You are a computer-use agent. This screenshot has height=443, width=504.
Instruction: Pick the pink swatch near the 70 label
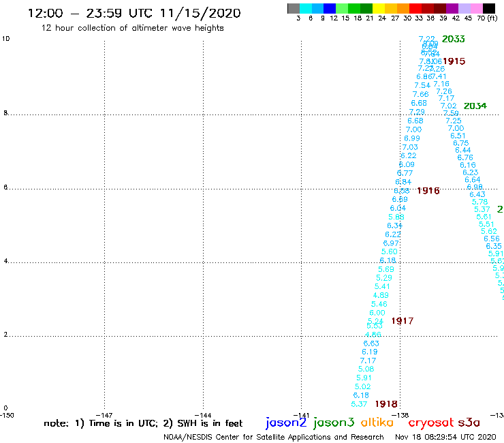tap(476, 8)
